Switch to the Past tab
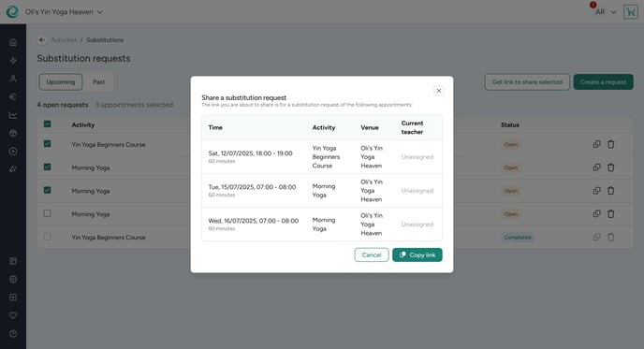The height and width of the screenshot is (349, 644). pos(98,82)
